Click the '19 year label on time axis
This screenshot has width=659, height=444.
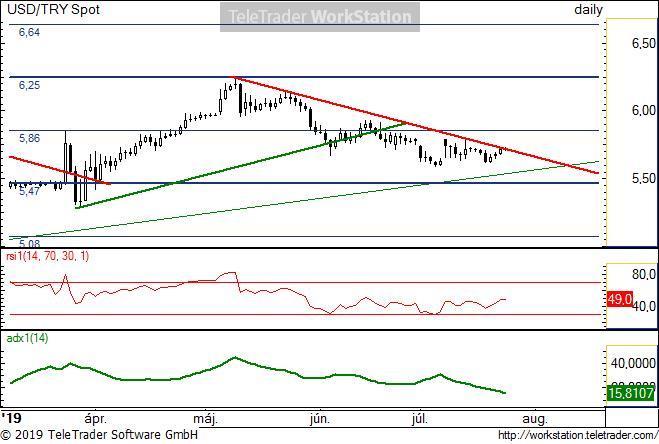[x=11, y=418]
